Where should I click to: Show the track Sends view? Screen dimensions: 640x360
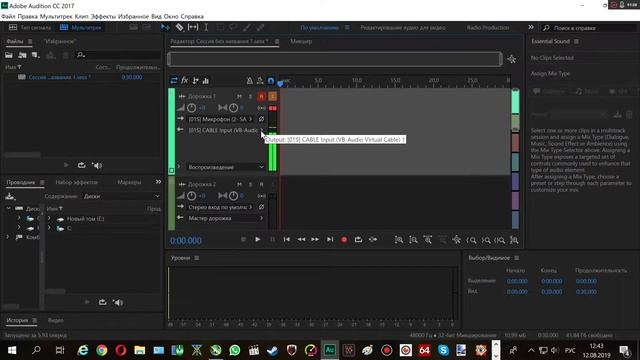tap(196, 80)
